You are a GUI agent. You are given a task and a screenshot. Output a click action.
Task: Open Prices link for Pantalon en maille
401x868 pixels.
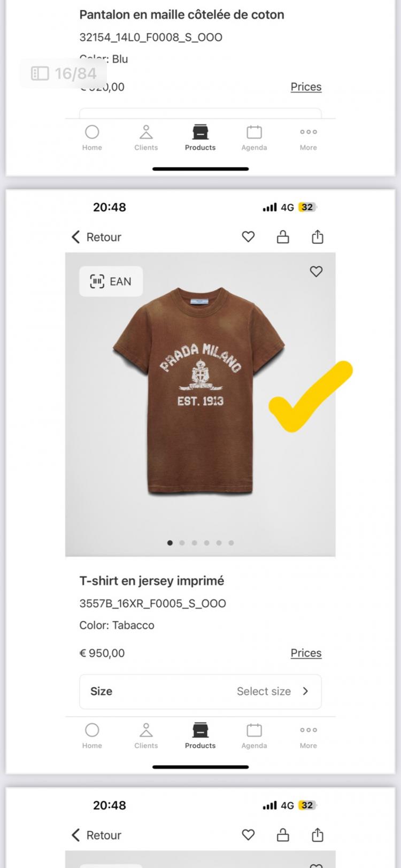click(x=306, y=87)
